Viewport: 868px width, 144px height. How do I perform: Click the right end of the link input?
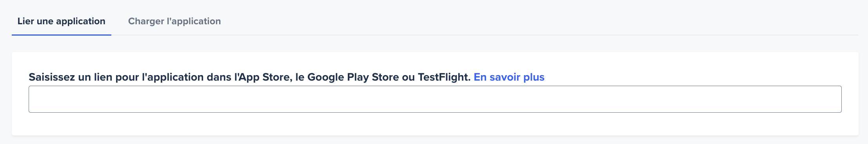(831, 99)
